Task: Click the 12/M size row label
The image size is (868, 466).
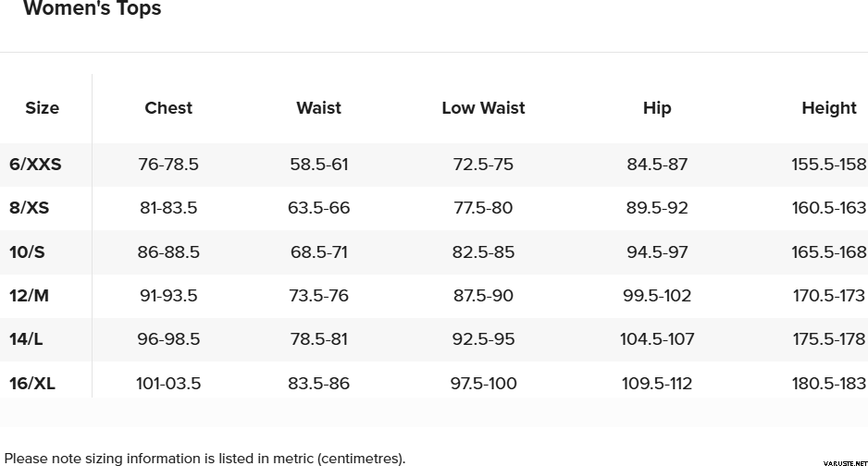Action: (28, 296)
